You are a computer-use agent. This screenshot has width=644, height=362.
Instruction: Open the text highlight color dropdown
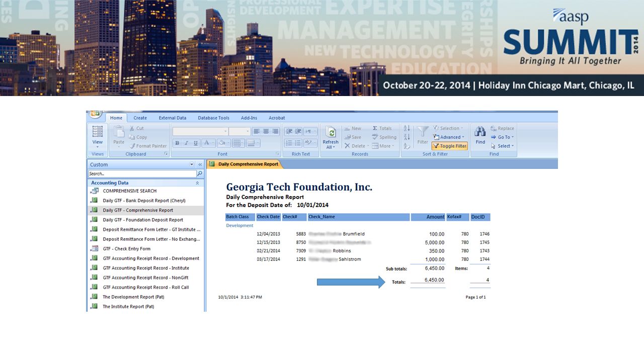310,143
